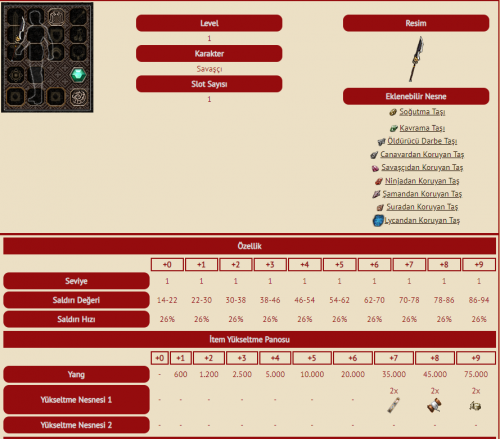500x439 pixels.
Task: Click the Level header
Action: (209, 23)
